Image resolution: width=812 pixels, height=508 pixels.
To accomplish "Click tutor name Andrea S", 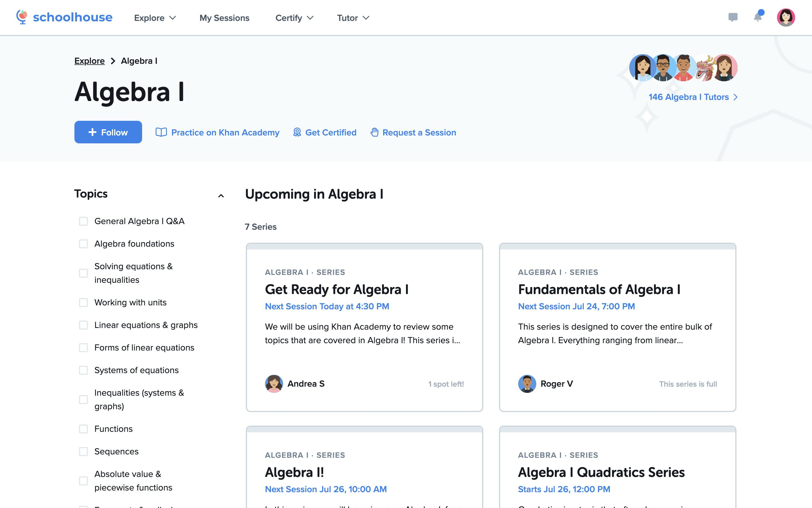I will point(306,384).
